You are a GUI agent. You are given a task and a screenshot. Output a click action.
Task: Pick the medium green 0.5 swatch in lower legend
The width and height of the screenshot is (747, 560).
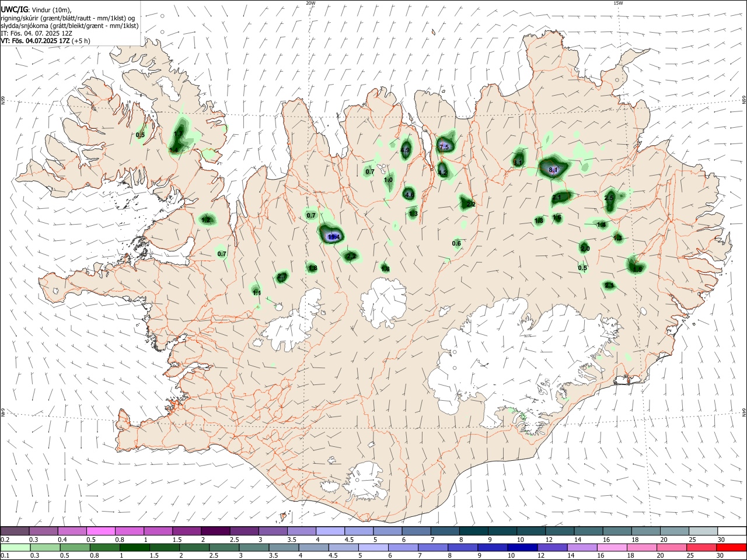click(x=75, y=548)
